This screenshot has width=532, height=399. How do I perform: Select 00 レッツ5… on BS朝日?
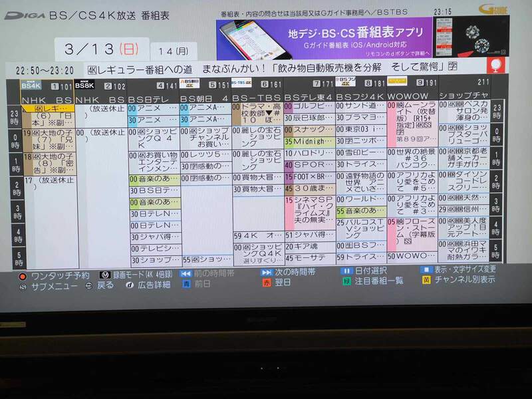205,155
